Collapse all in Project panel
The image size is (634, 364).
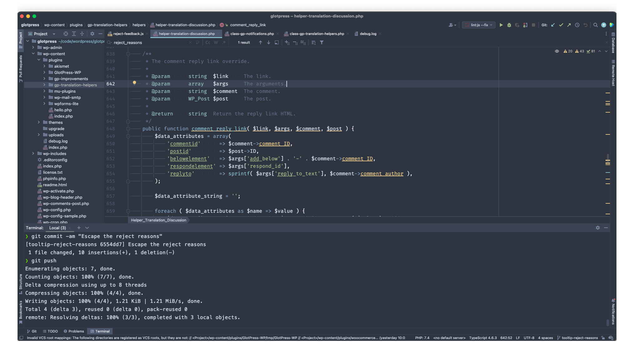[82, 34]
